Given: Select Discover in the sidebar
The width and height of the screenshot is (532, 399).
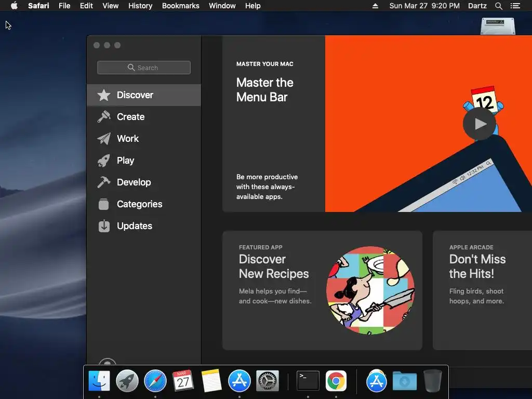Looking at the screenshot, I should point(144,95).
